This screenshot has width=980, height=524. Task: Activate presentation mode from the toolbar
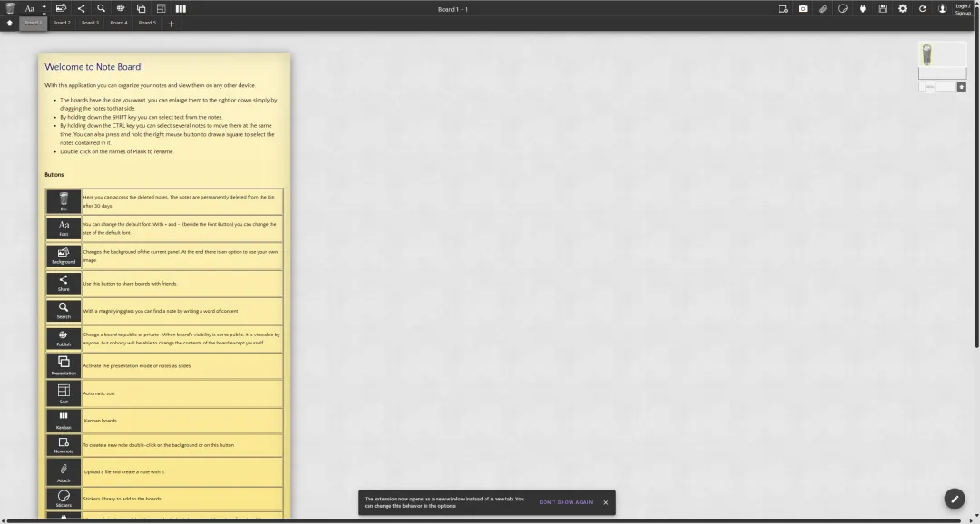[141, 9]
